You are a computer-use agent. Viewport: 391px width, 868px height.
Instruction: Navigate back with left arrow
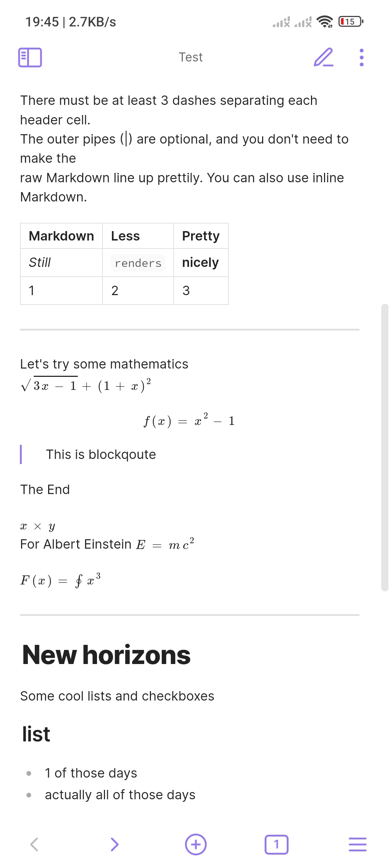click(x=34, y=844)
